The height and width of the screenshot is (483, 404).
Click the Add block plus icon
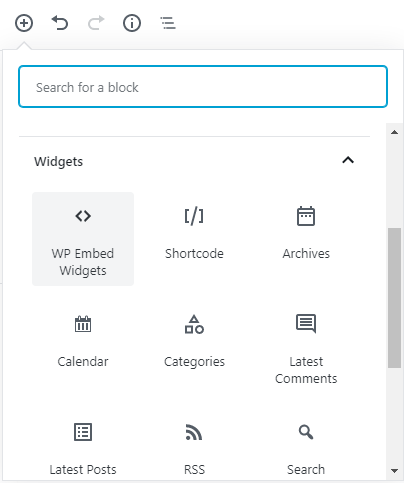[24, 23]
